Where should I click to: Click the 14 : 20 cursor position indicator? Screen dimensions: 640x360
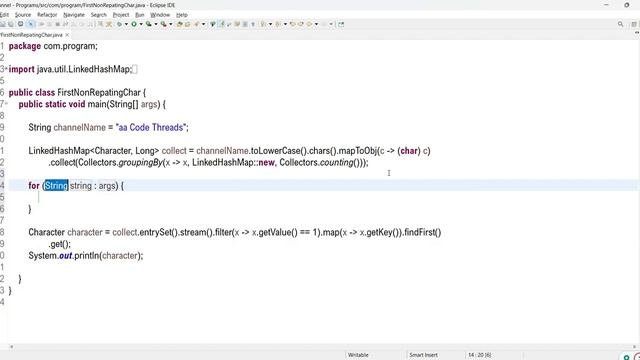click(x=480, y=355)
